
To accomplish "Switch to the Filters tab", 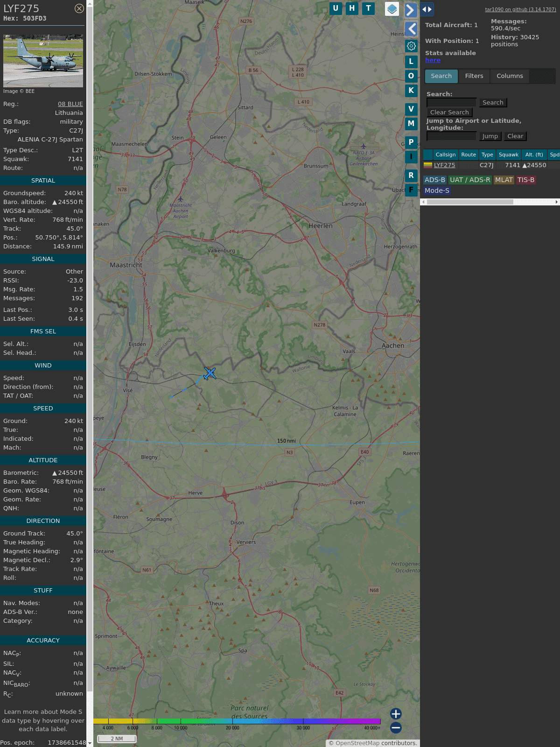I will click(474, 76).
